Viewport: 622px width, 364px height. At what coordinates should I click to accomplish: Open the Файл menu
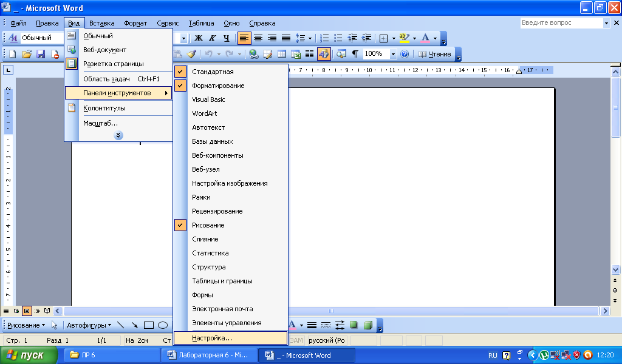tap(18, 23)
